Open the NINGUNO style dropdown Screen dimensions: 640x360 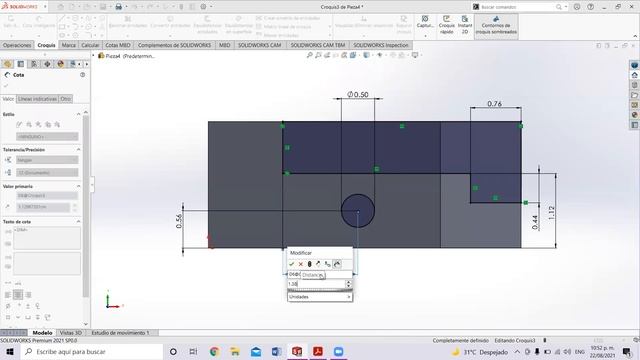point(47,137)
